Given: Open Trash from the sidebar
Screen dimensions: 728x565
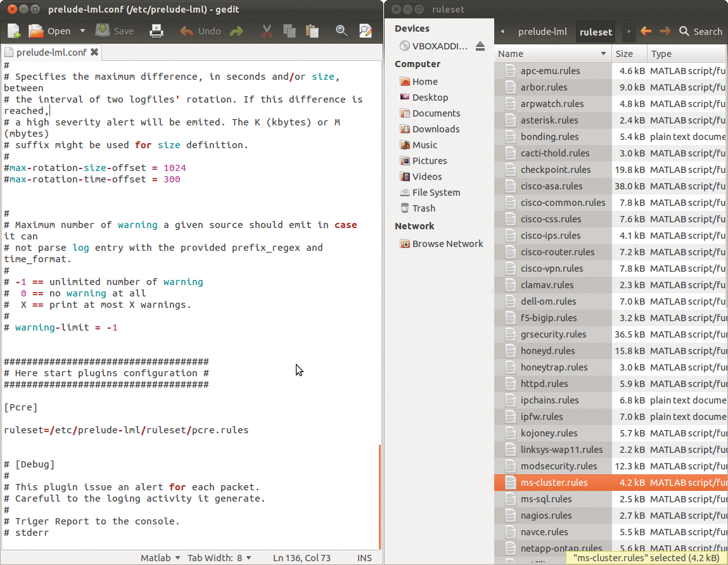Looking at the screenshot, I should coord(418,208).
